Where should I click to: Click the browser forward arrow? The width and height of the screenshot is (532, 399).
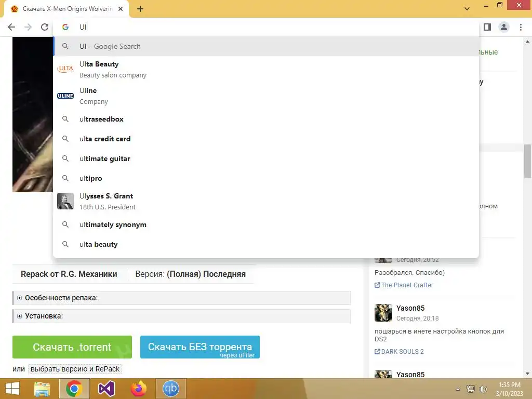coord(28,27)
